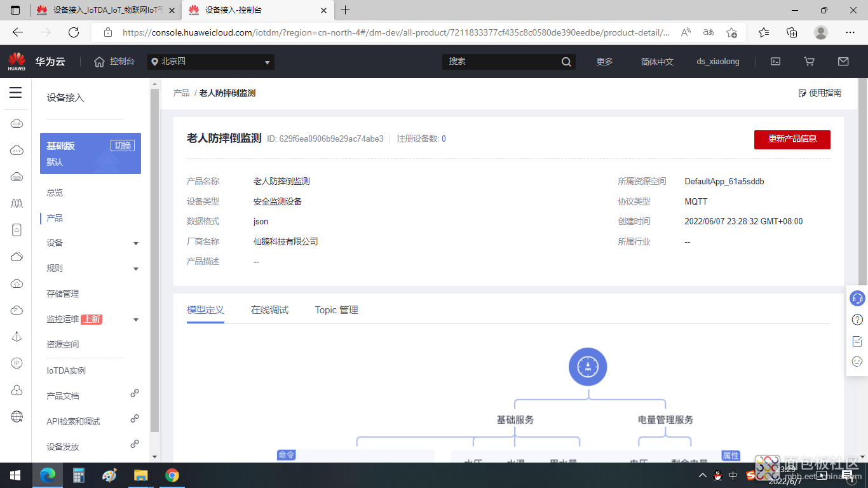Open IoTDA实例 in the sidebar

coord(66,370)
